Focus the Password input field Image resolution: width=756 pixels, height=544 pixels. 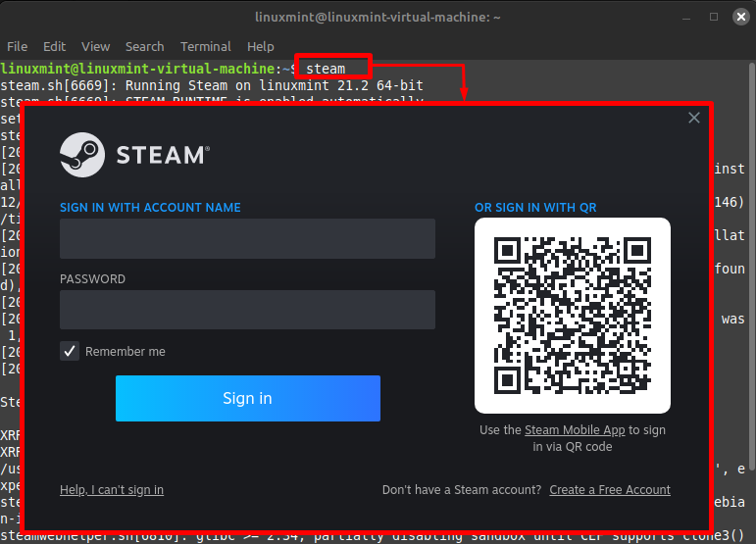pyautogui.click(x=247, y=310)
